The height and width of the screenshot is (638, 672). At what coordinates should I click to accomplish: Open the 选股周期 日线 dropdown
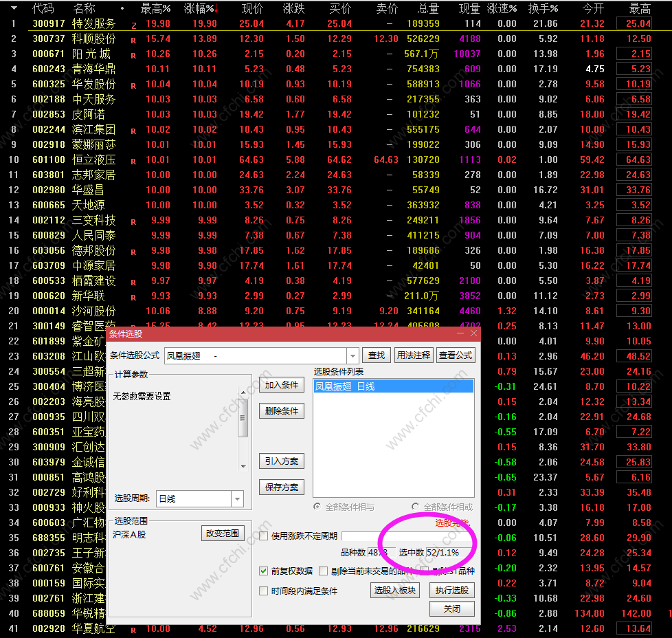tap(238, 498)
